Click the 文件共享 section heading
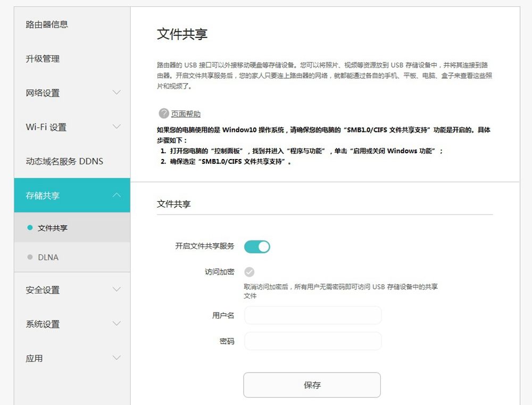 pyautogui.click(x=174, y=204)
